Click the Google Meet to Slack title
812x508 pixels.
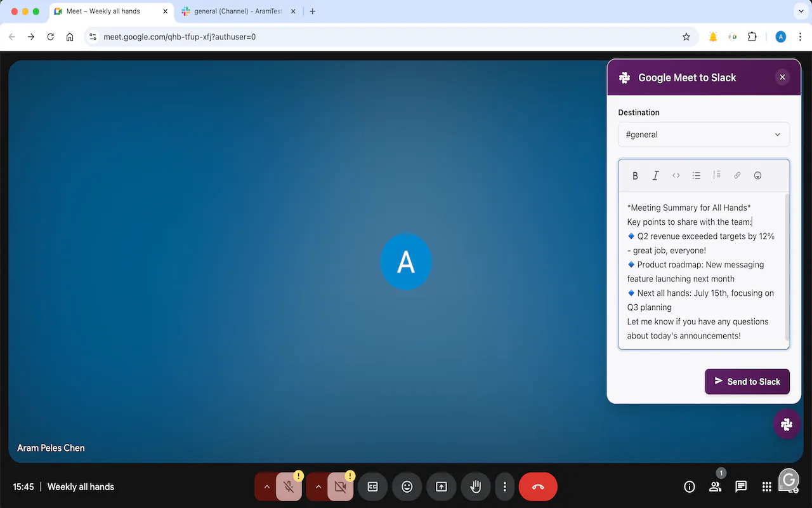[x=687, y=77]
